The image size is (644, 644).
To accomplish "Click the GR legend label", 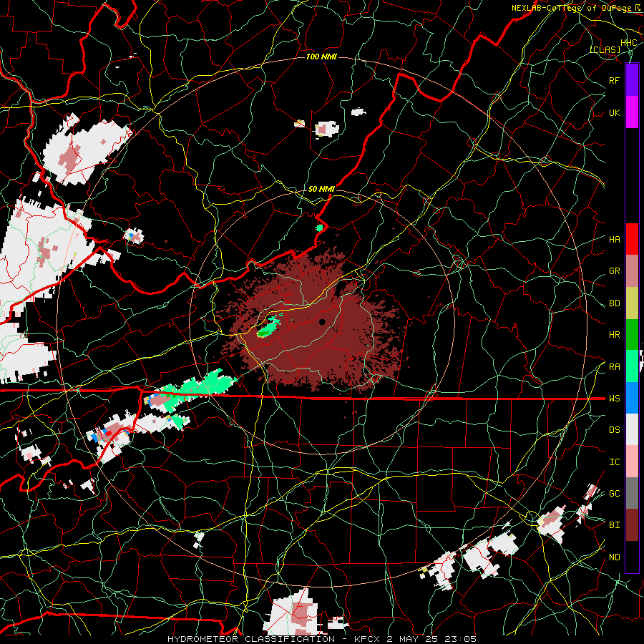I will click(614, 271).
